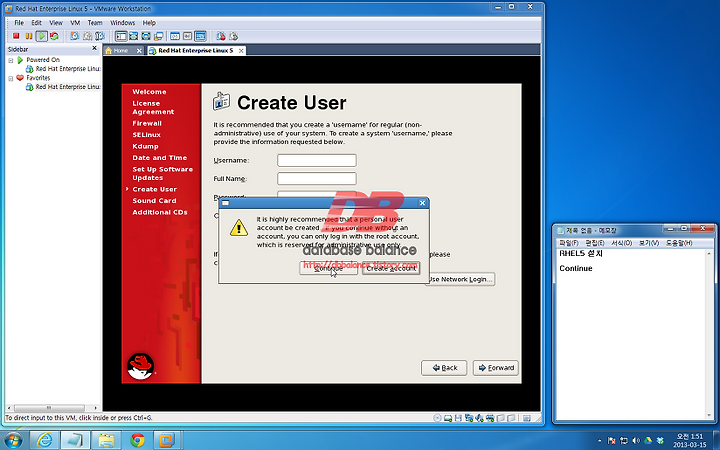The width and height of the screenshot is (720, 450).
Task: Select Red Hat VM under Favorites
Action: point(63,87)
